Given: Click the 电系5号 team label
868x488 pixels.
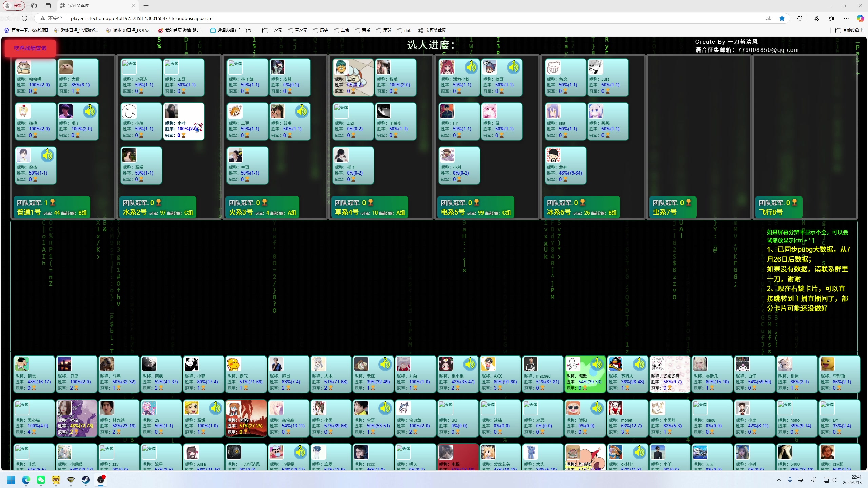Looking at the screenshot, I should coord(453,212).
